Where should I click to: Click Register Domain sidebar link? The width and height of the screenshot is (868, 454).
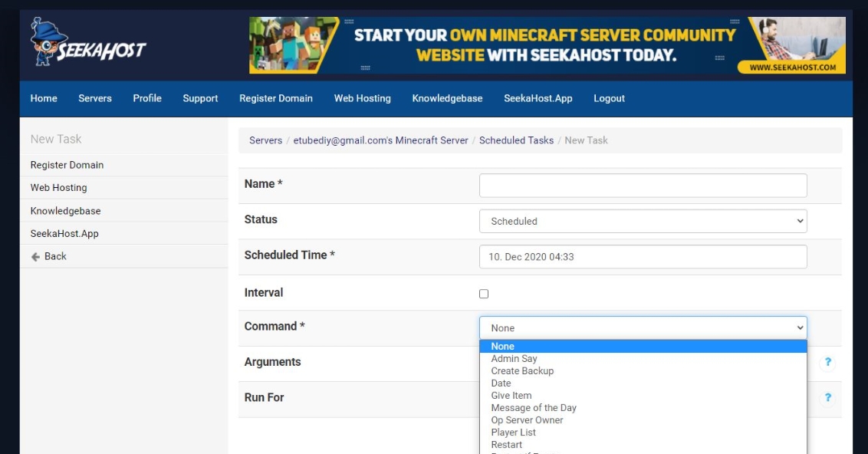coord(67,165)
